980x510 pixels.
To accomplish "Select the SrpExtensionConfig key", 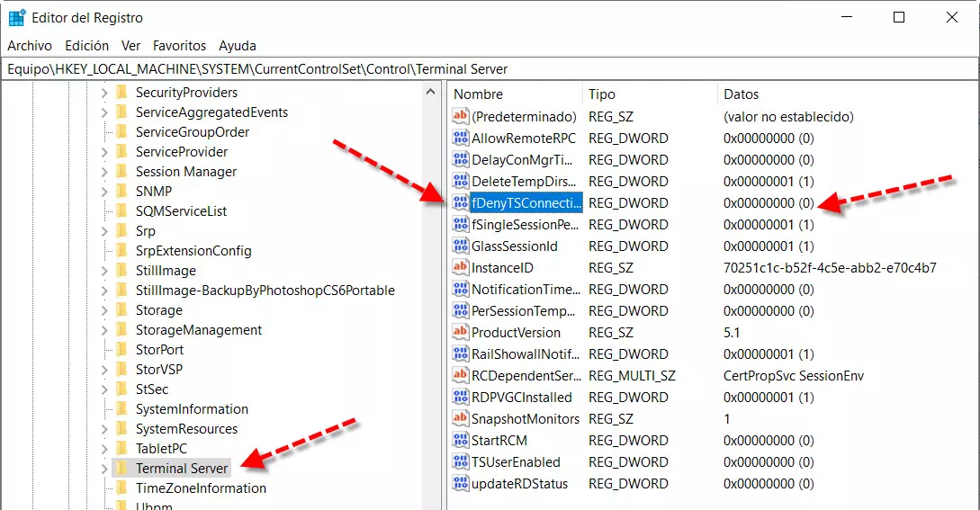I will pos(193,251).
